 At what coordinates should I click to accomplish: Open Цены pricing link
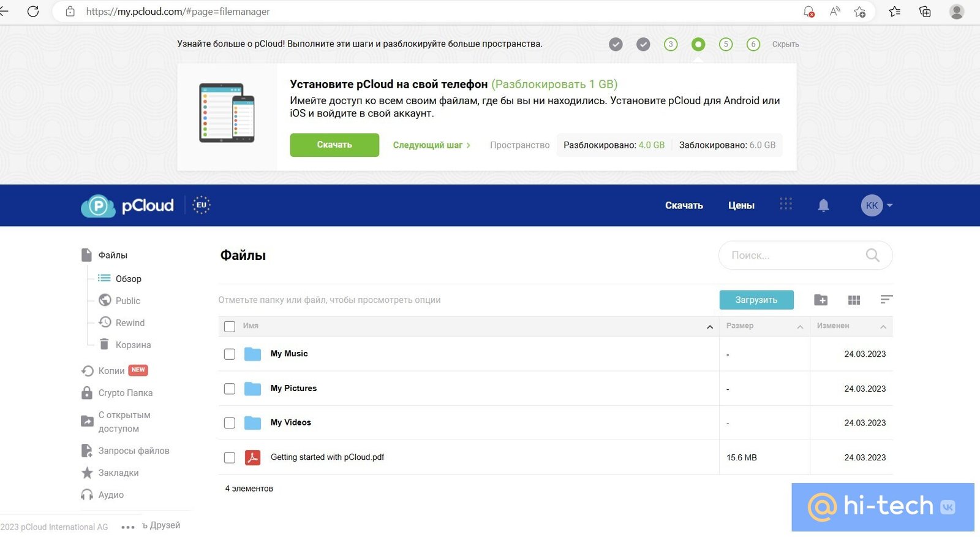coord(741,205)
